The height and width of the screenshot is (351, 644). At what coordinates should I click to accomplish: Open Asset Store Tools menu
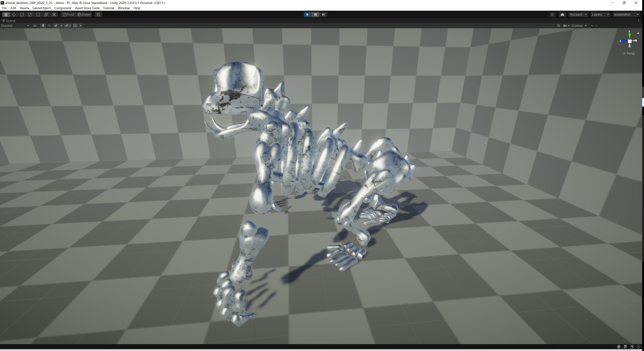click(87, 8)
